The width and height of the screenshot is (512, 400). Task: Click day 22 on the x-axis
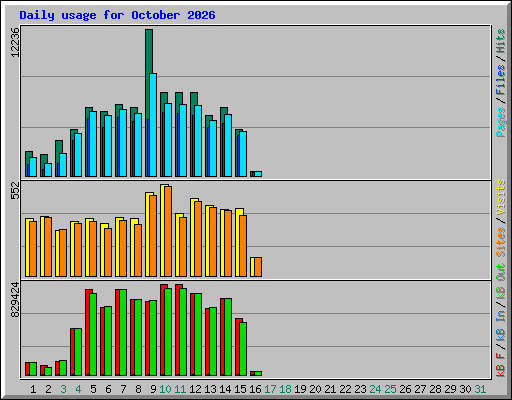coord(345,389)
